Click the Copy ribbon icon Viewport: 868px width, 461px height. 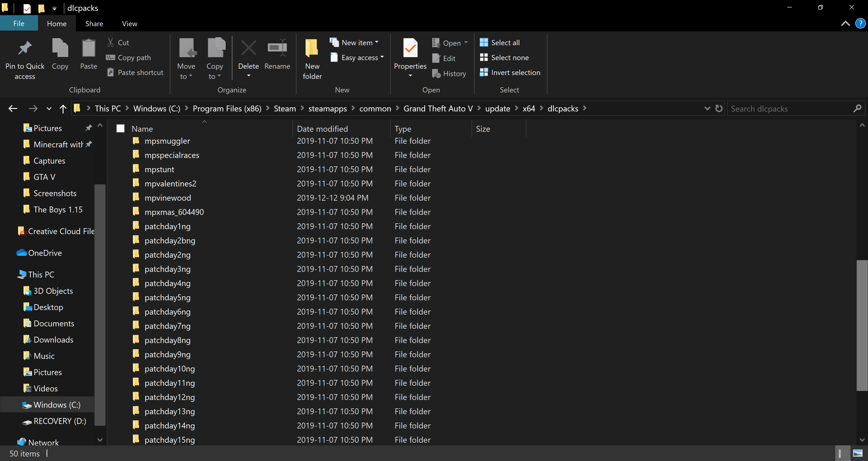(x=60, y=48)
